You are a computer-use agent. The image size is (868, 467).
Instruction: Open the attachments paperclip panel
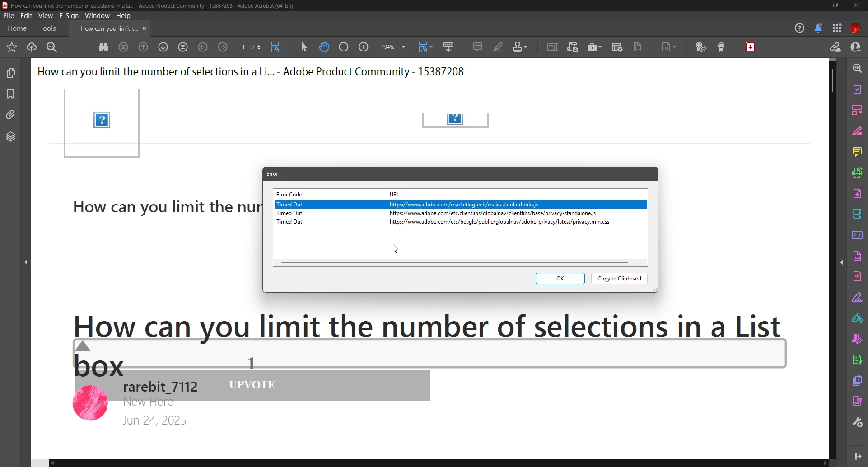(x=11, y=115)
